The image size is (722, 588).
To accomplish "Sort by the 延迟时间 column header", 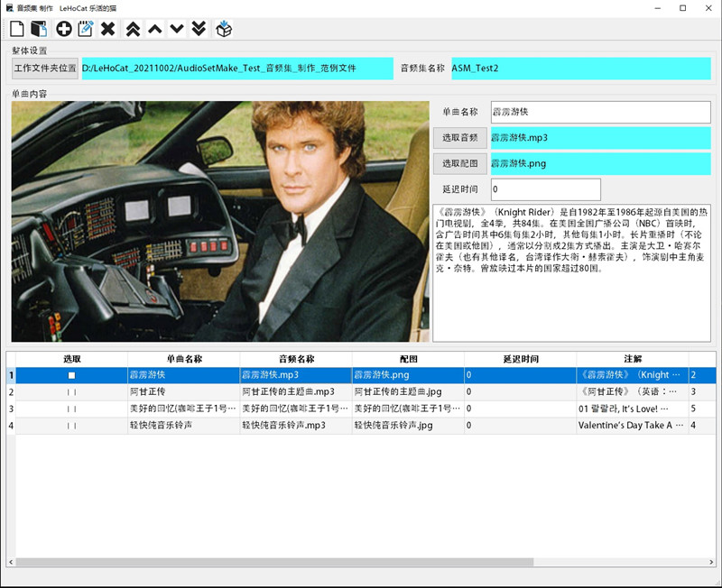I will [x=521, y=359].
